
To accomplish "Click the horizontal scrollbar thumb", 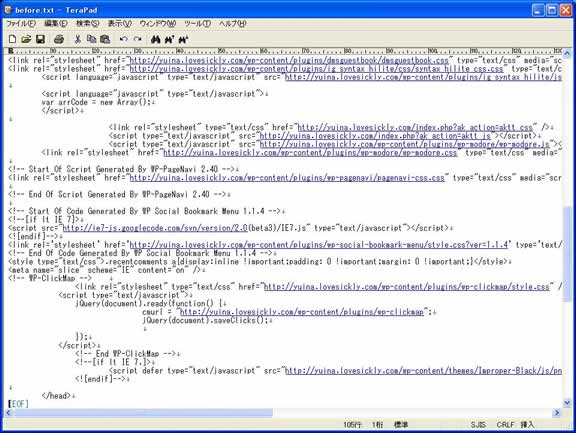I will tap(143, 413).
